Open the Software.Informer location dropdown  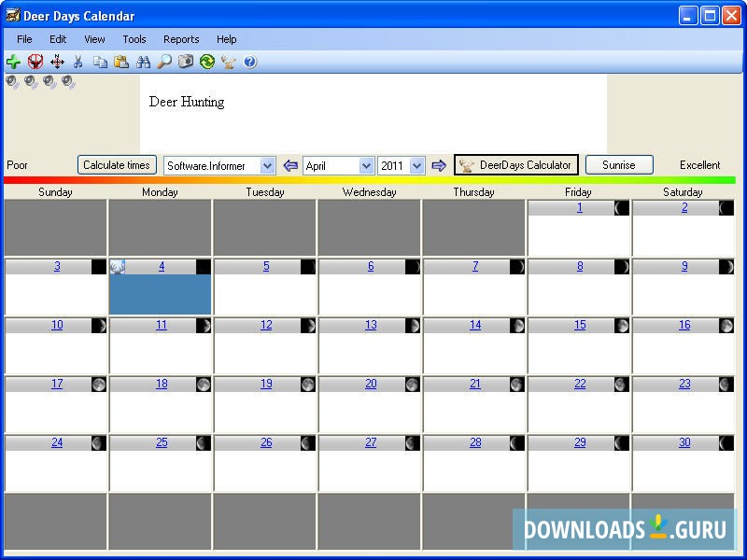tap(267, 166)
